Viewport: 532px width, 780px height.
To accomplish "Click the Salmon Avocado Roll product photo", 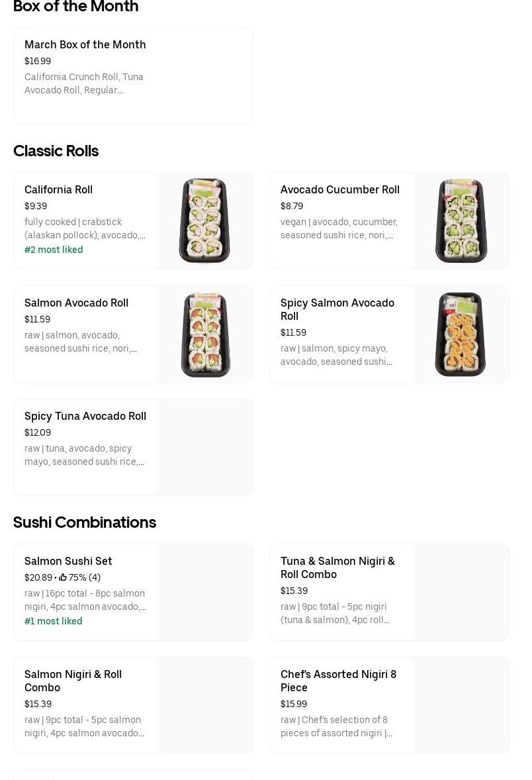I will point(204,334).
